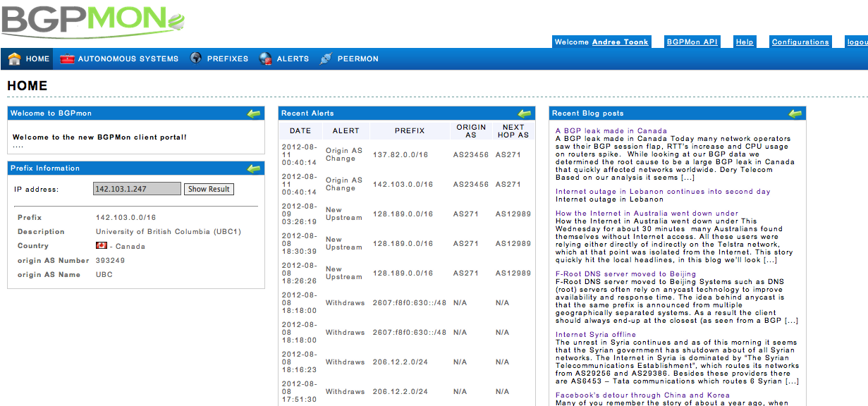
Task: Open the blog post about BGP leak in Canada
Action: (x=608, y=130)
